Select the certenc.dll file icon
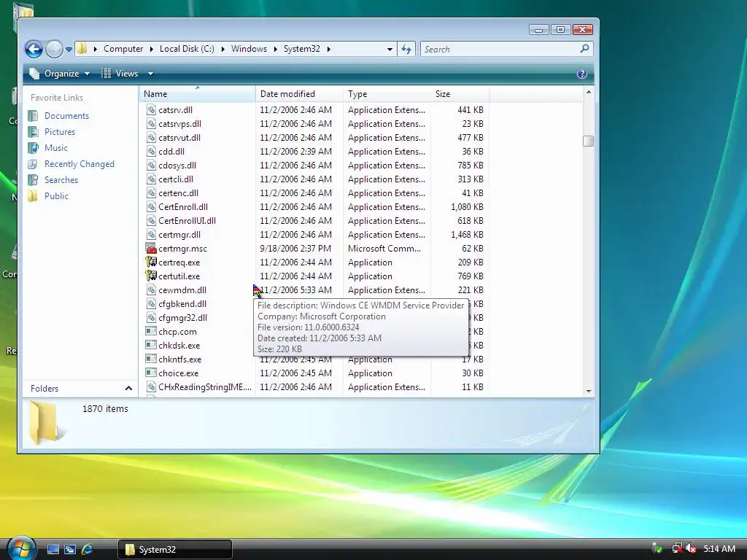Viewport: 747px width, 560px height. click(151, 192)
